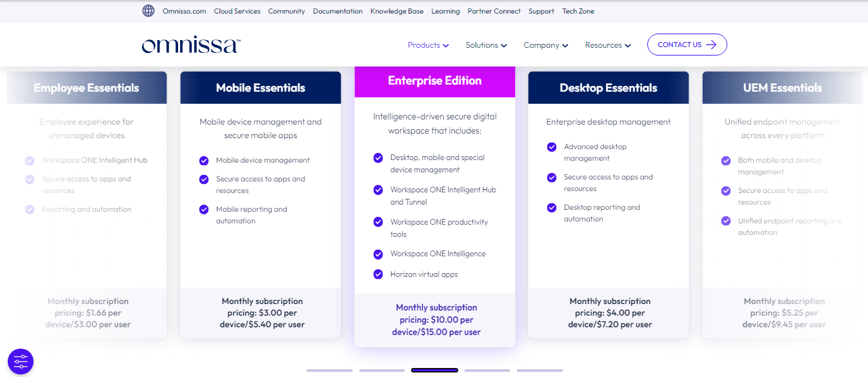Image resolution: width=868 pixels, height=377 pixels.
Task: Click the globe language icon
Action: tap(148, 11)
